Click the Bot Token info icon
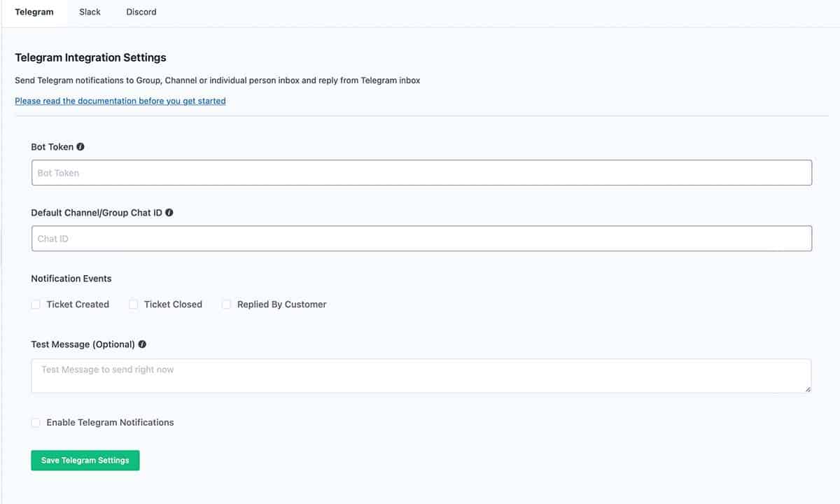Screen dimensions: 840x504 80,147
